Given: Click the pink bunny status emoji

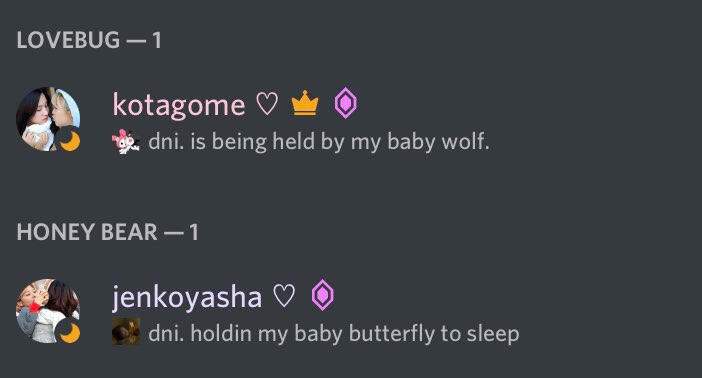Looking at the screenshot, I should 125,142.
